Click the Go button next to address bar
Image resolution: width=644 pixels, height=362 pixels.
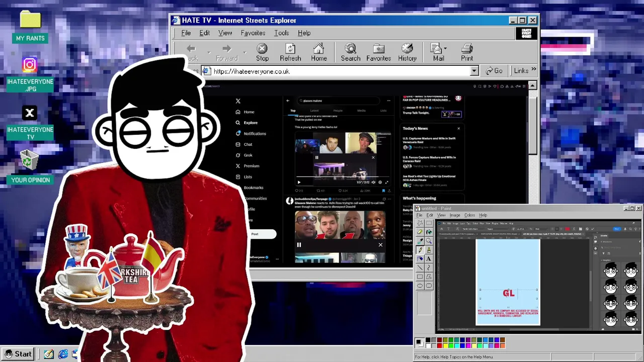click(494, 71)
